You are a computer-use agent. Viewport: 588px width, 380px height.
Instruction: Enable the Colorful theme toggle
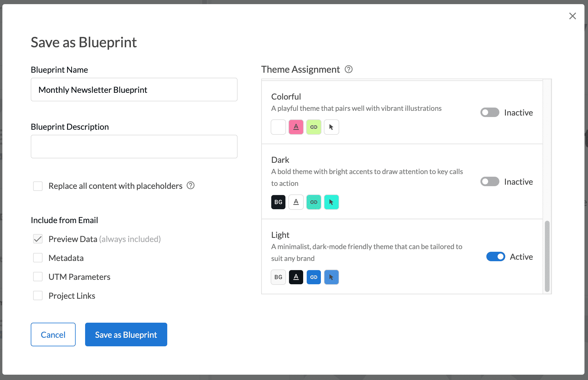[x=490, y=113]
